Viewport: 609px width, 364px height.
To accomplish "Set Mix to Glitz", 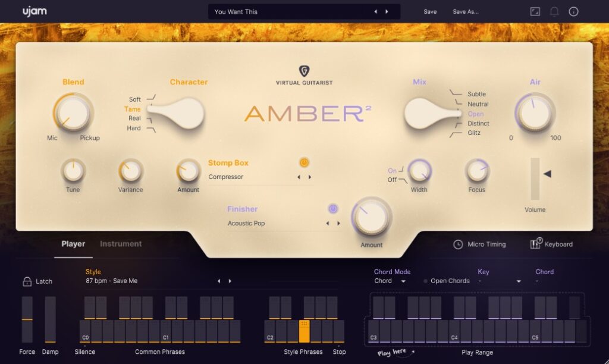I will 474,133.
